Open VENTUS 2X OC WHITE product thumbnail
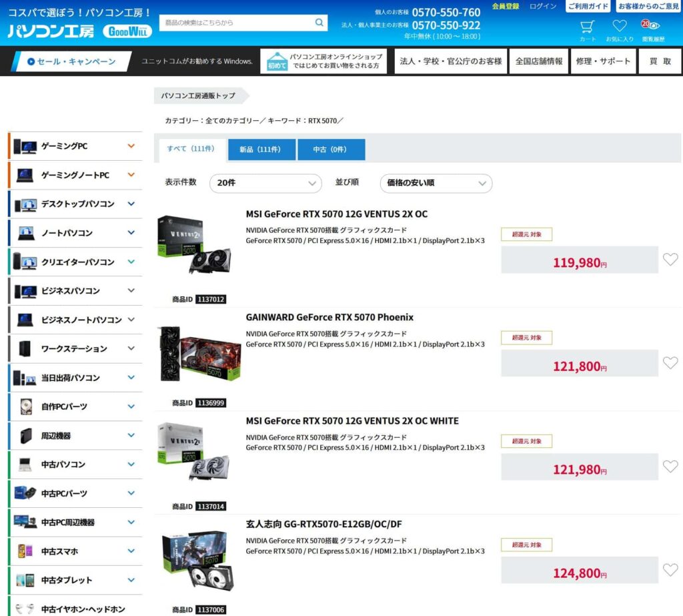Screen dimensions: 683x616 click(194, 451)
